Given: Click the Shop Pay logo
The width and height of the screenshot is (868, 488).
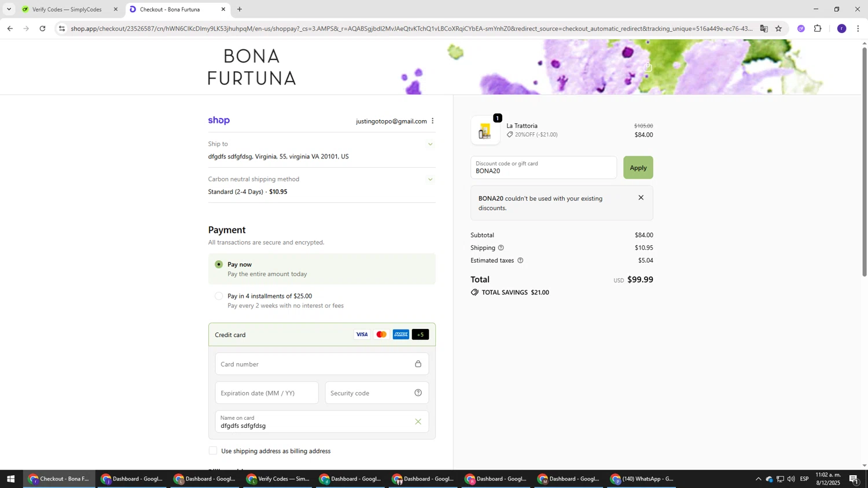Looking at the screenshot, I should (219, 120).
